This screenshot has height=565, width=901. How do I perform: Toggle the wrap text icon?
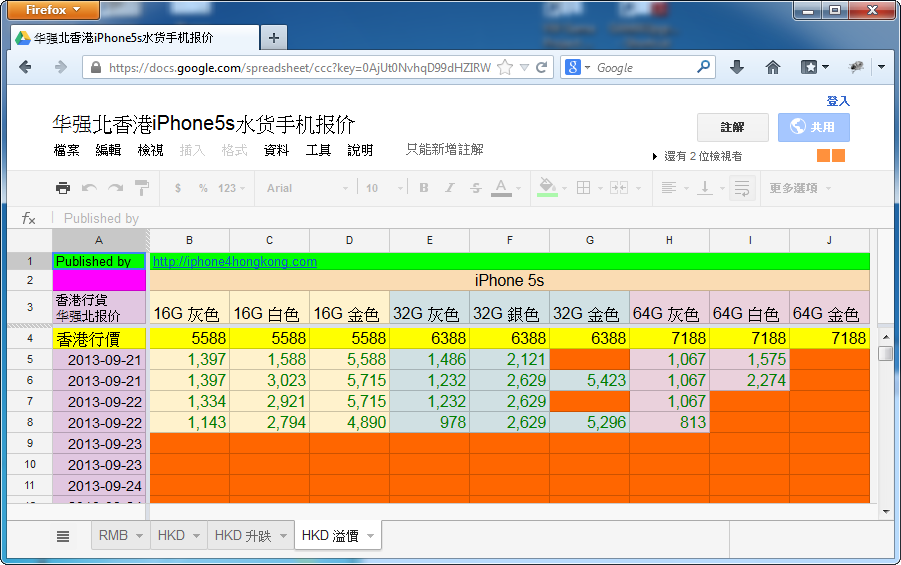pos(742,188)
